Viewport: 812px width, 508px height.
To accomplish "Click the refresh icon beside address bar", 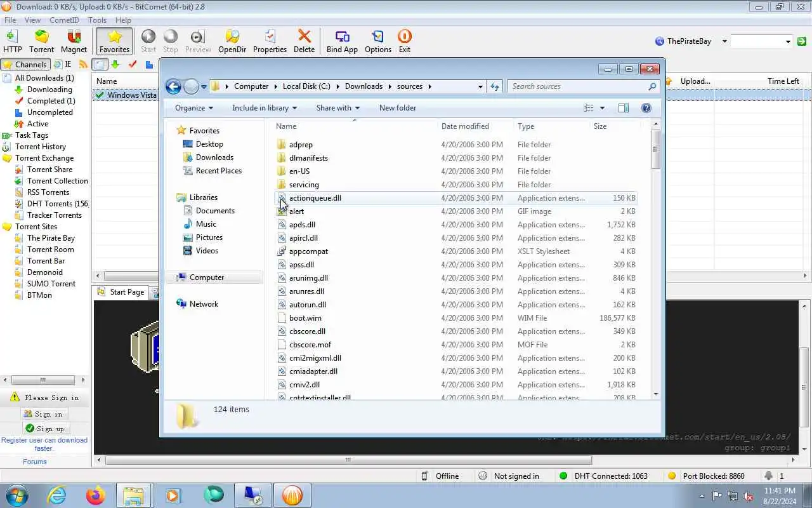I will (x=495, y=86).
